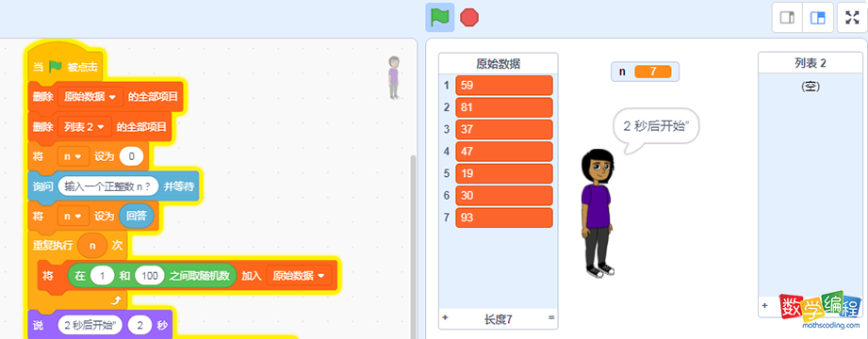
Task: Click the code area vertical scrollbar
Action: [413, 246]
